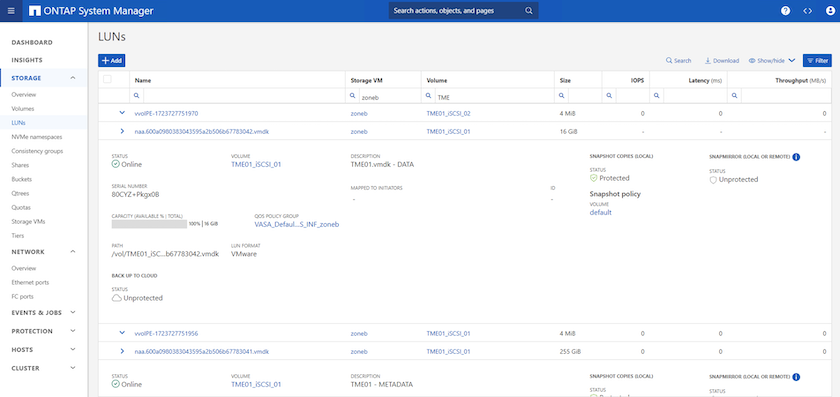This screenshot has width=840, height=397.
Task: Collapse the NETWORK sidebar section
Action: [73, 252]
